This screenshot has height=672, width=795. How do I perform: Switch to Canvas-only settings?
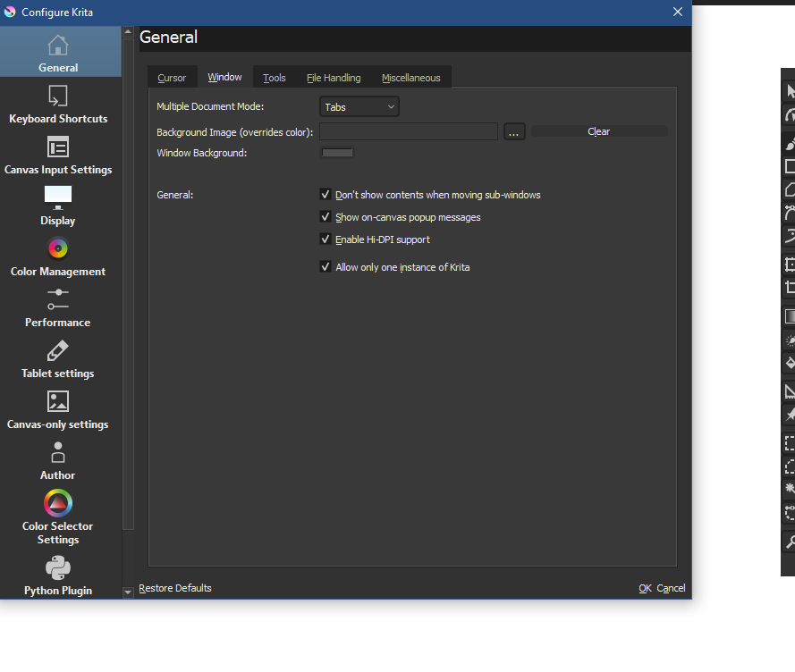[58, 410]
